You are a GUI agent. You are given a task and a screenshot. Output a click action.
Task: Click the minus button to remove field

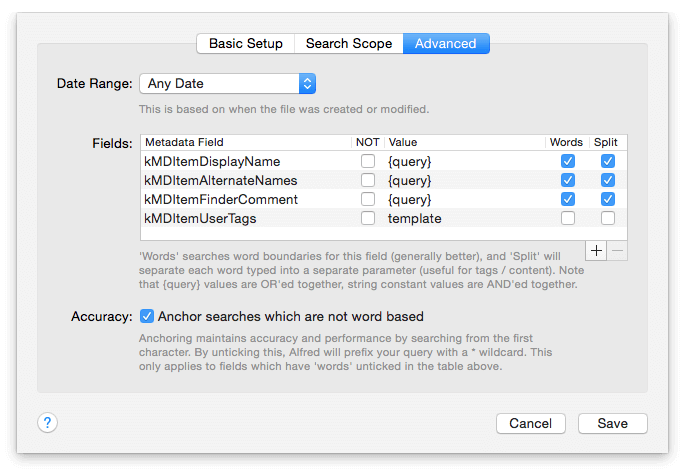click(617, 250)
